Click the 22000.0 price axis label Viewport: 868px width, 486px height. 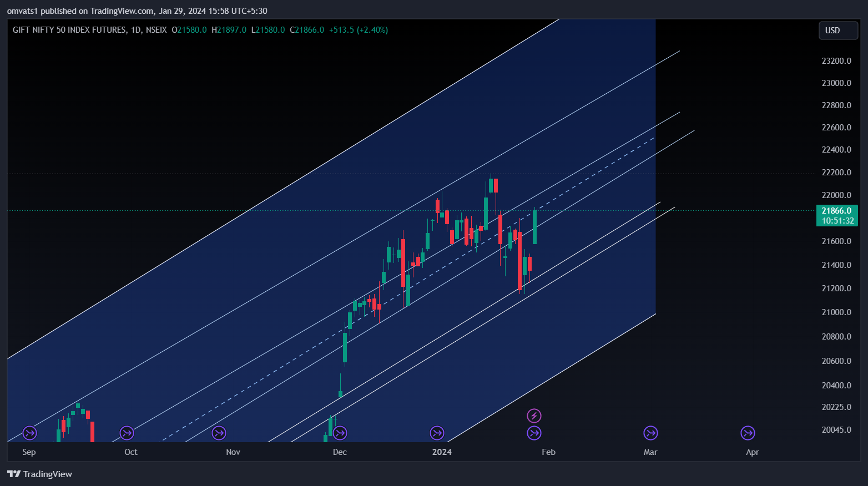(x=836, y=195)
